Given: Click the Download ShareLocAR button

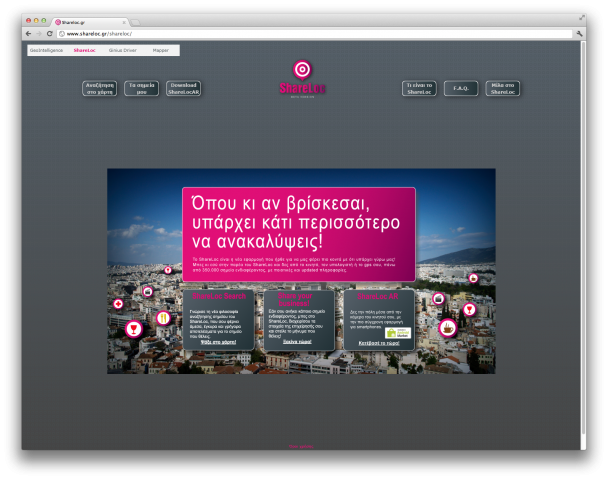Looking at the screenshot, I should tap(183, 88).
